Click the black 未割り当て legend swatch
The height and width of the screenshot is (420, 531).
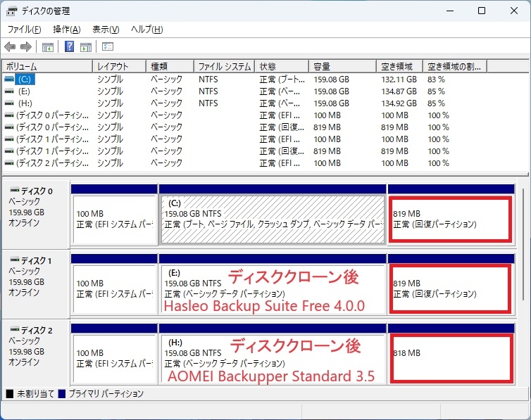10,394
